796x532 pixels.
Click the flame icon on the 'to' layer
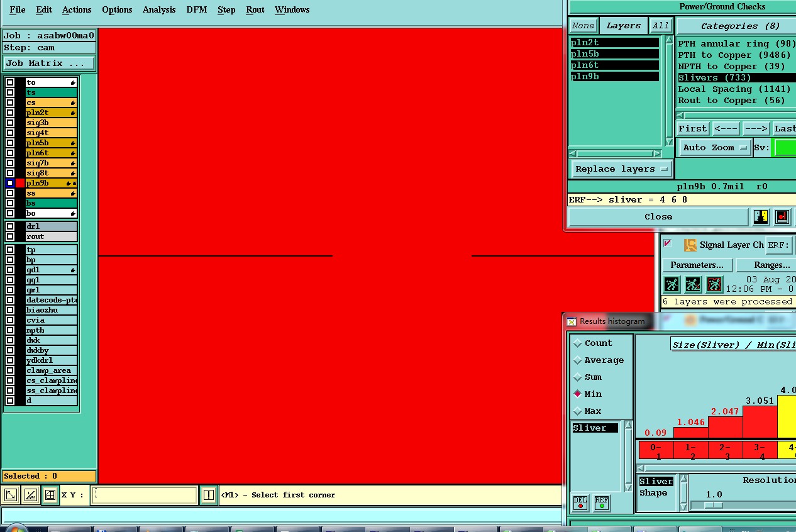(x=73, y=83)
